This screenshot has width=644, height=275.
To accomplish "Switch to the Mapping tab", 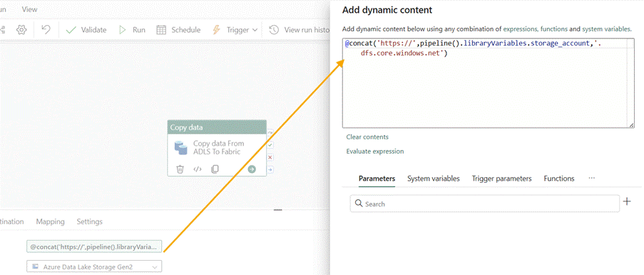I will pyautogui.click(x=50, y=221).
